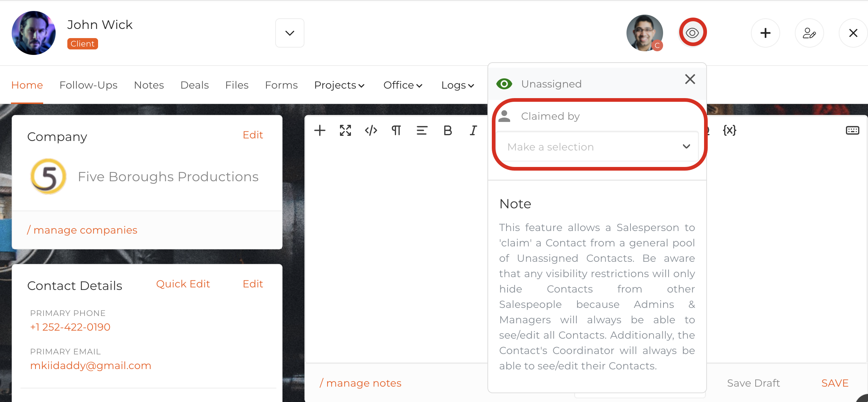This screenshot has height=402, width=868.
Task: Open code view in editor toolbar
Action: [371, 130]
